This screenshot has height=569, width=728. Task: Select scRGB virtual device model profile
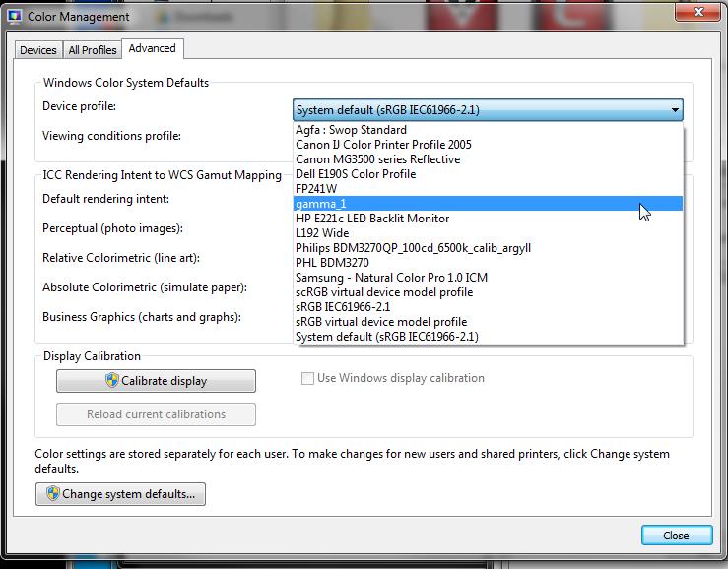click(488, 292)
